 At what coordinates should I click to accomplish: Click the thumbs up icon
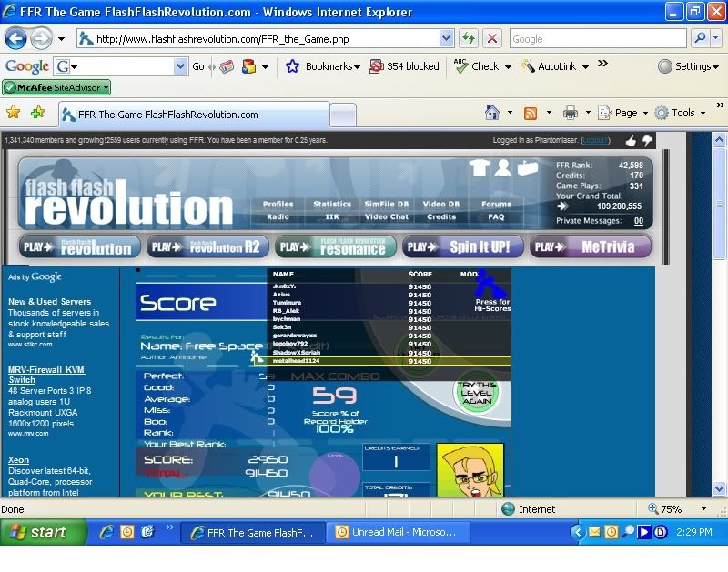point(631,141)
